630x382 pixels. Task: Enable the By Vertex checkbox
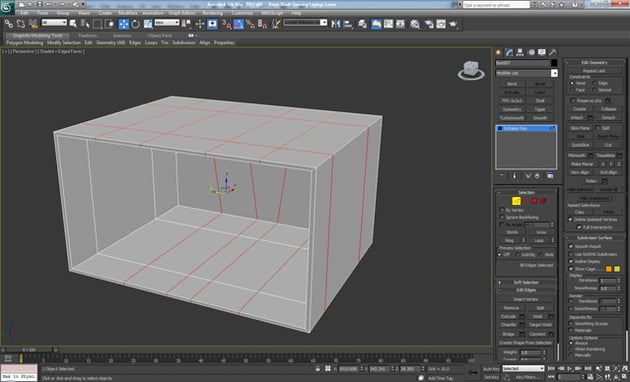[502, 210]
